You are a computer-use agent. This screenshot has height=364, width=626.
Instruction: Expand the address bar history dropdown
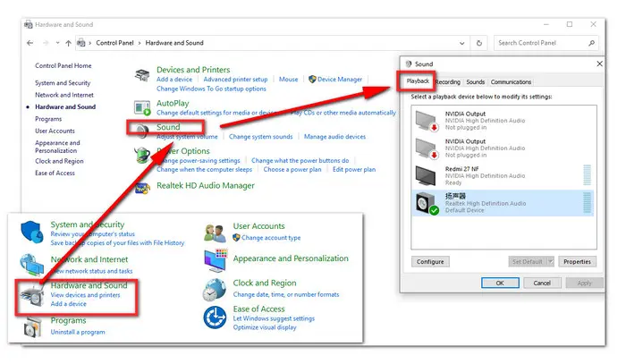click(x=462, y=43)
